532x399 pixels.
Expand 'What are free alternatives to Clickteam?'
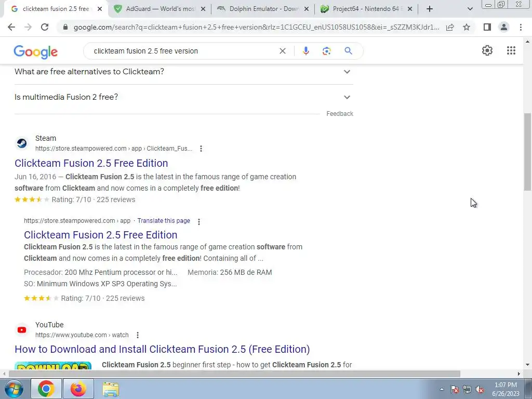[x=183, y=72]
